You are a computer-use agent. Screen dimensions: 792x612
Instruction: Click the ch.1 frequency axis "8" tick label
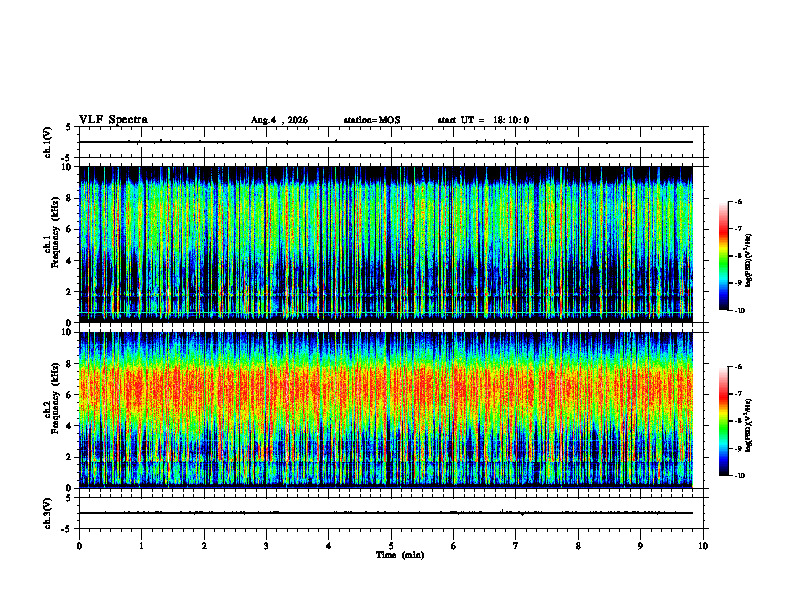[69, 198]
